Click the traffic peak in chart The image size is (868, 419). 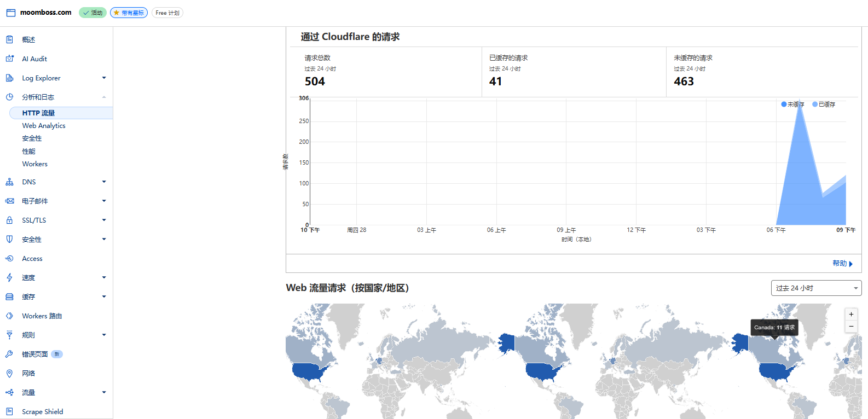pyautogui.click(x=800, y=101)
